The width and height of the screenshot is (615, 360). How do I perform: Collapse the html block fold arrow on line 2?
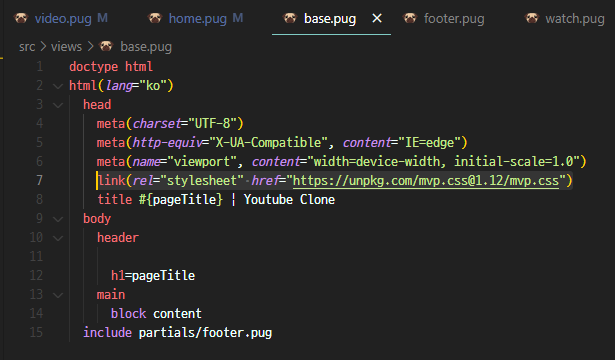pyautogui.click(x=58, y=86)
